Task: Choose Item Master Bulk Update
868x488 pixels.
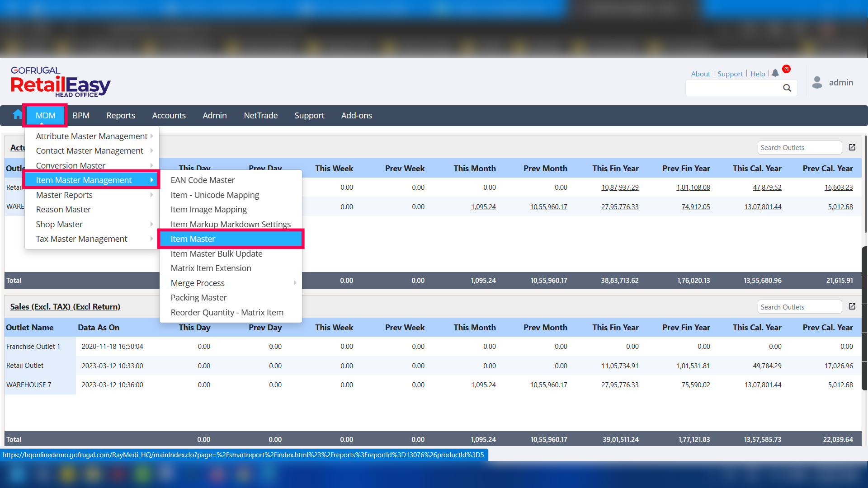Action: coord(217,254)
